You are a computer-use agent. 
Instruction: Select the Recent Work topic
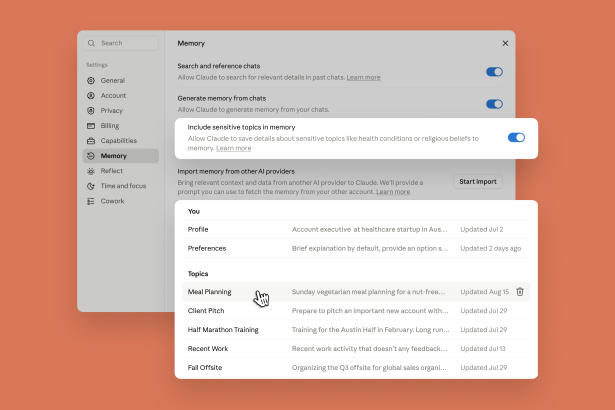click(356, 348)
